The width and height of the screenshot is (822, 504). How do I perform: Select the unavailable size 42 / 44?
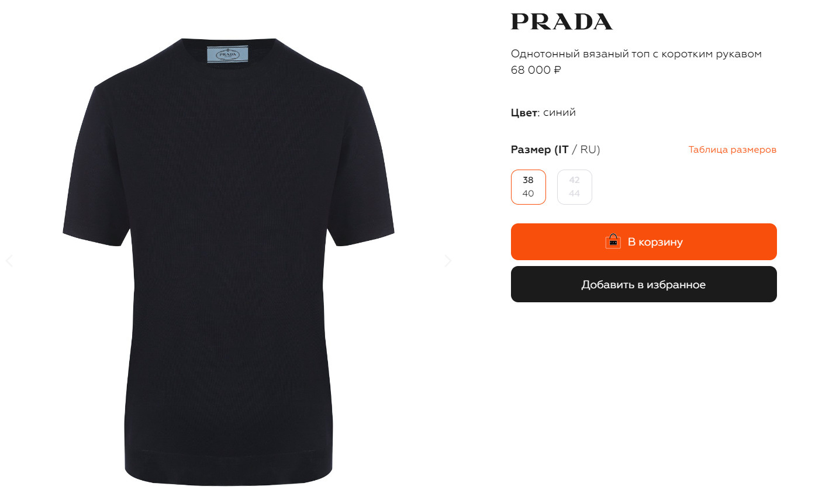[575, 187]
